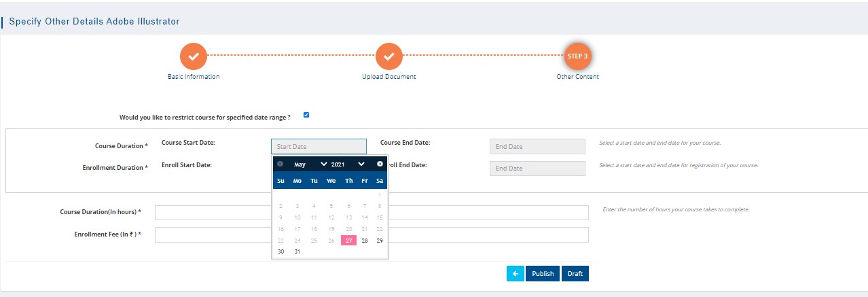Click the Course Duration * label
Image resolution: width=868 pixels, height=297 pixels.
click(122, 146)
